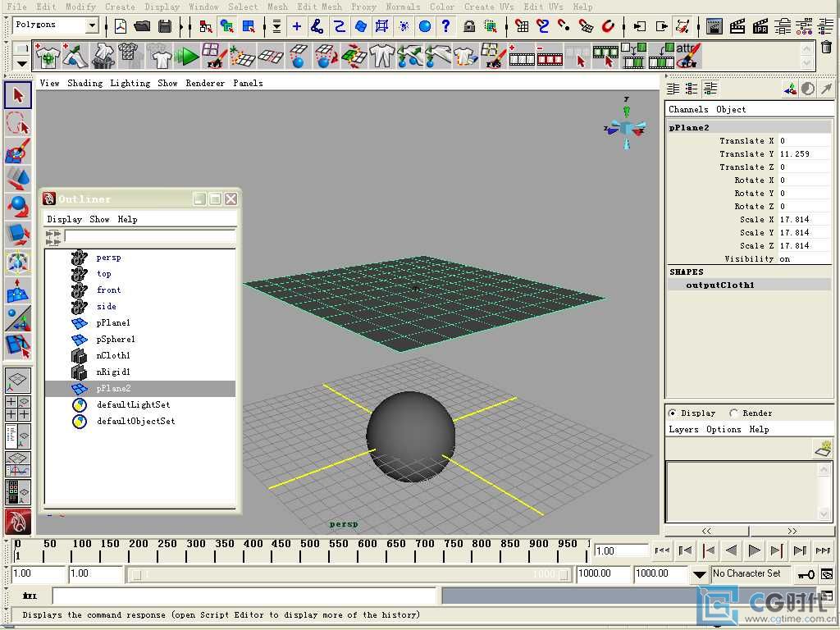Click the range slider bar

(351, 574)
